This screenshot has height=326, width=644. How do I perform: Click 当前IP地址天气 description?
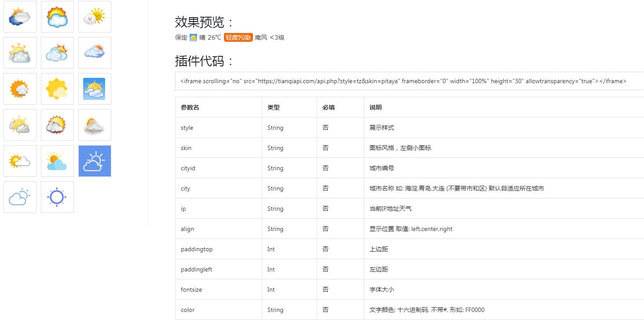click(x=391, y=209)
